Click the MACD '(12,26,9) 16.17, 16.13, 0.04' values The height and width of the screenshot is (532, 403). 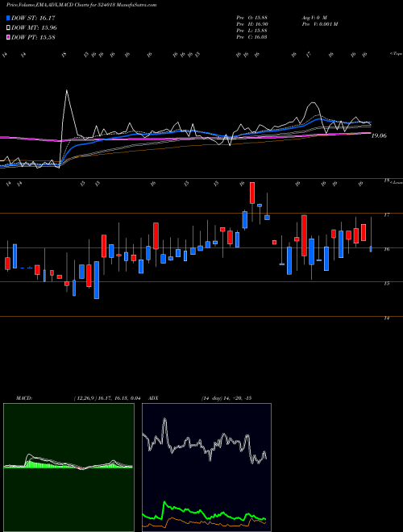[x=106, y=398]
